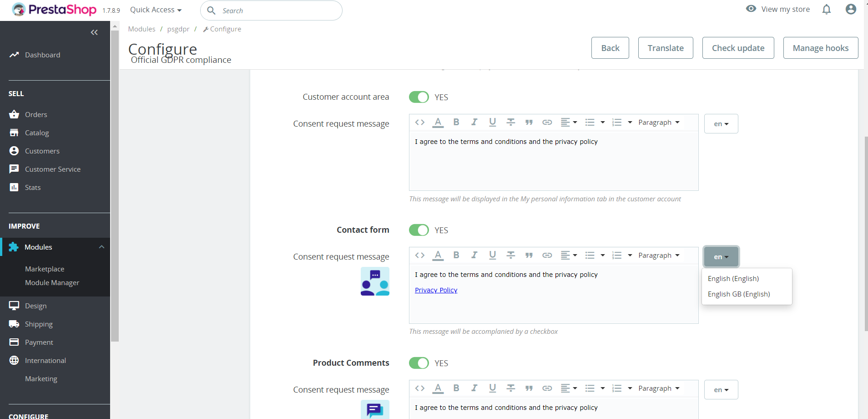868x419 pixels.
Task: Open Quick Access dropdown
Action: coord(156,10)
